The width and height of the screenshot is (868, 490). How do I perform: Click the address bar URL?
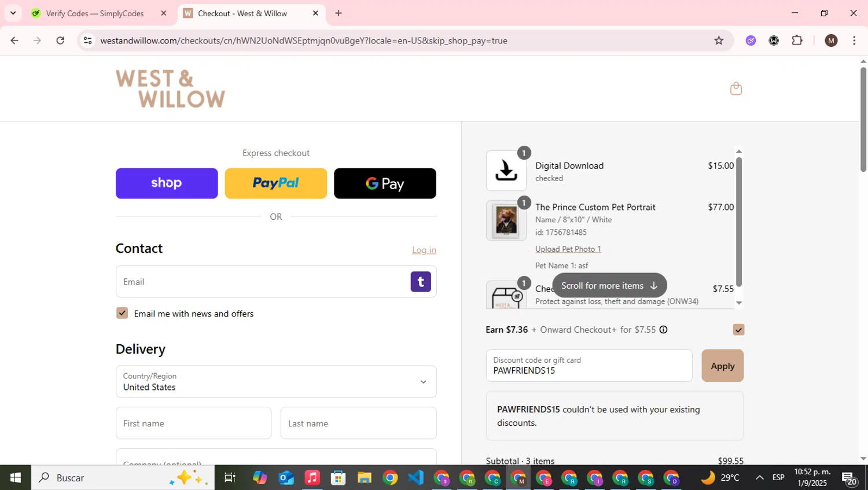click(304, 40)
